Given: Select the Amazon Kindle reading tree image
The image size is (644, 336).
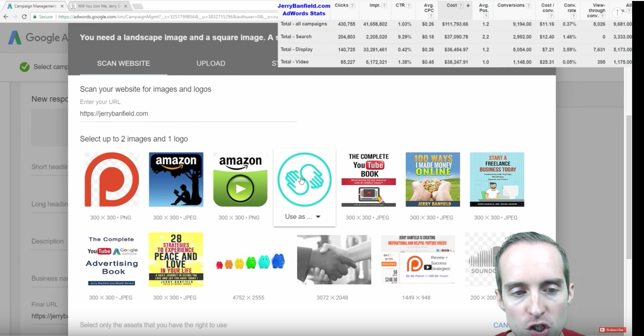Looking at the screenshot, I should click(x=176, y=179).
